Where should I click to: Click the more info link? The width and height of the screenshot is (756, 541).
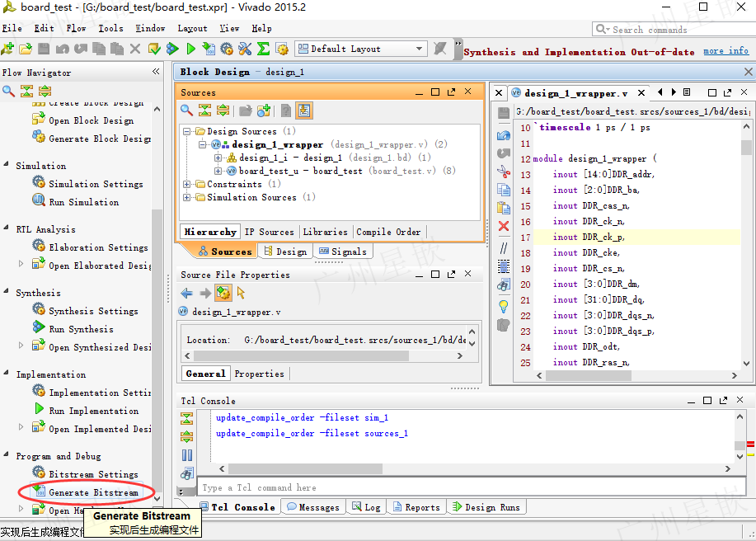tap(725, 50)
